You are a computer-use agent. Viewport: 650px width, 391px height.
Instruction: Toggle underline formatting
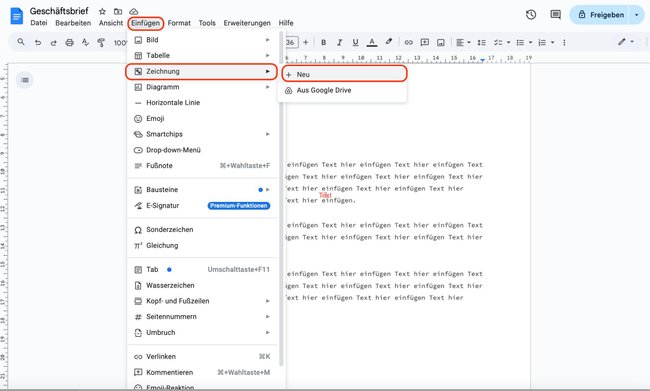click(x=355, y=42)
